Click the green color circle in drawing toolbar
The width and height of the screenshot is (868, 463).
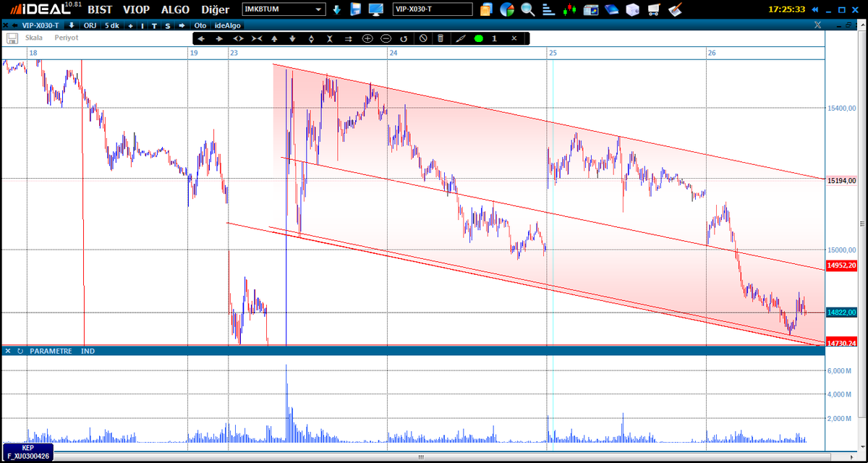coord(478,38)
